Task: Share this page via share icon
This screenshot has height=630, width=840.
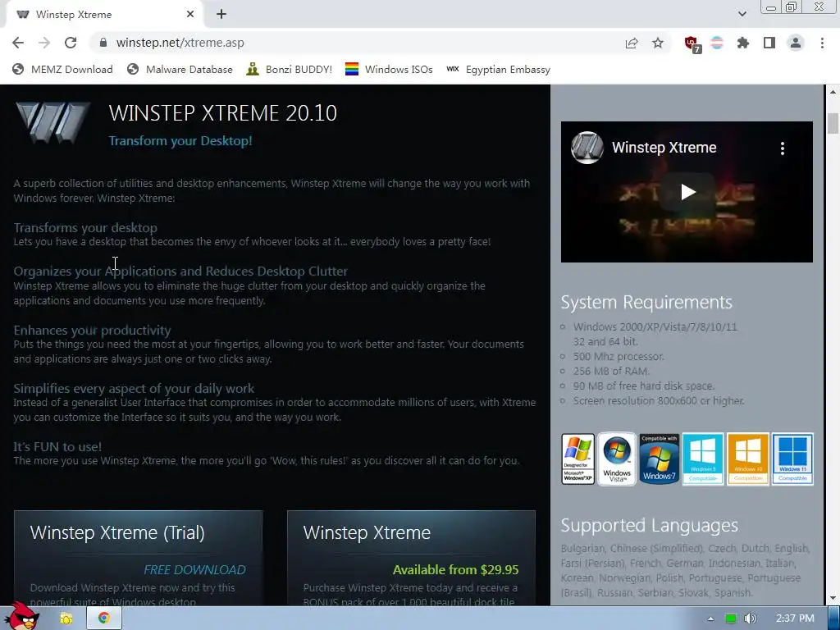Action: tap(632, 43)
